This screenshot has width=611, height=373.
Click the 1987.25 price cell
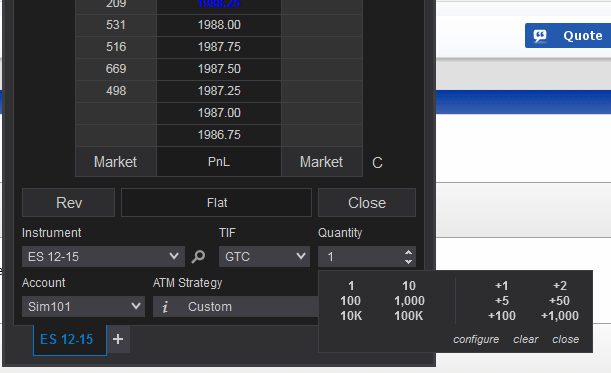pos(219,91)
